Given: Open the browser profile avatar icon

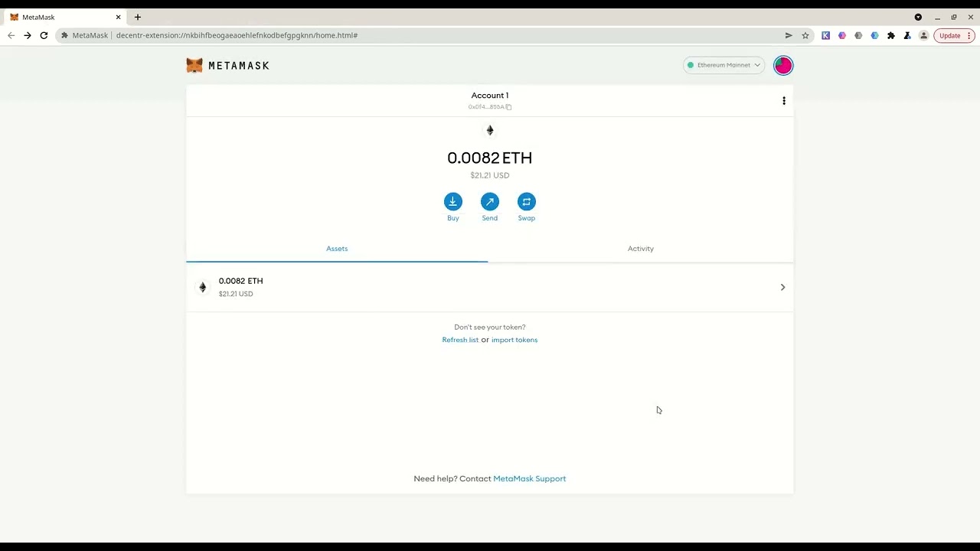Looking at the screenshot, I should [923, 35].
